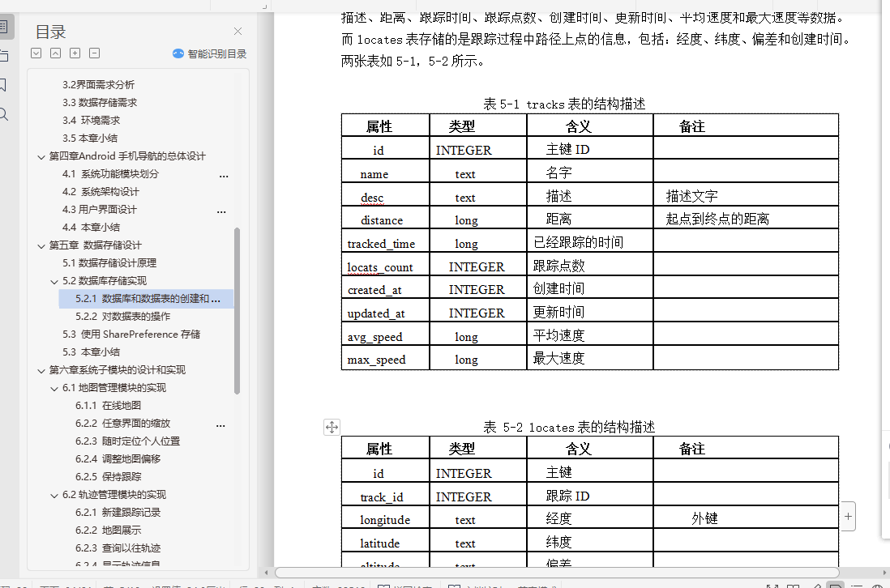This screenshot has width=890, height=588.
Task: Go to 6.2.3 查询以往轨迹
Action: (118, 548)
